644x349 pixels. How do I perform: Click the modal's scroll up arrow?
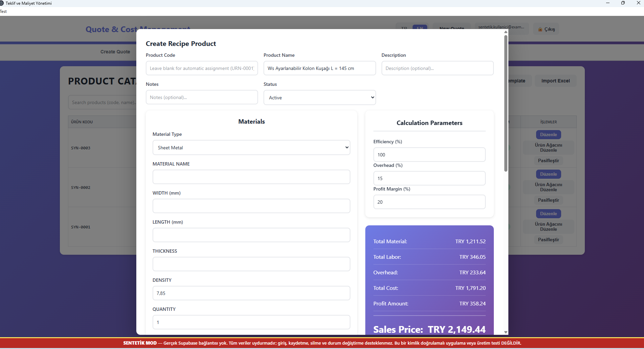[x=506, y=32]
